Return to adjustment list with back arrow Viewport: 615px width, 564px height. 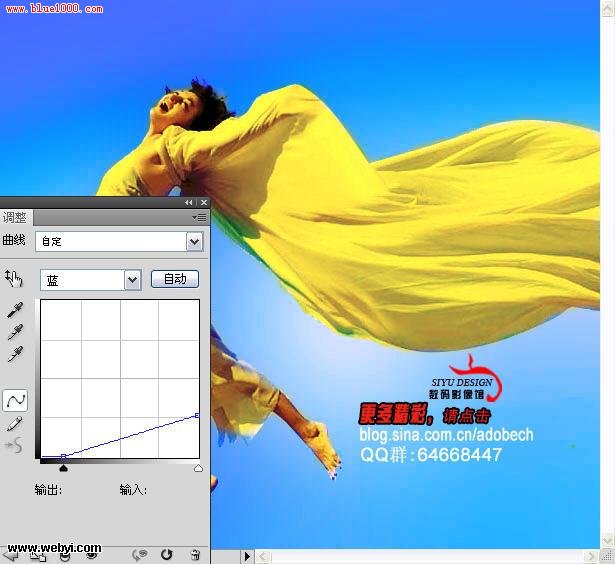(9, 555)
